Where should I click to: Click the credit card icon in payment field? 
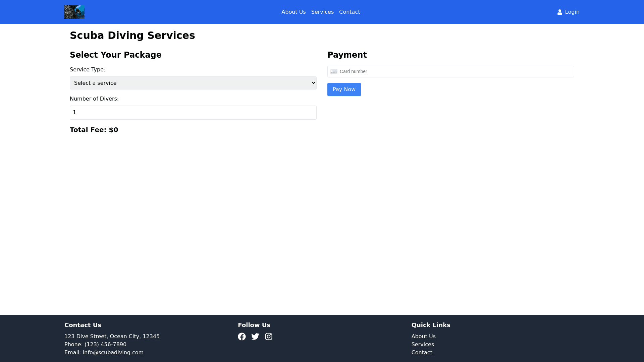pyautogui.click(x=334, y=71)
